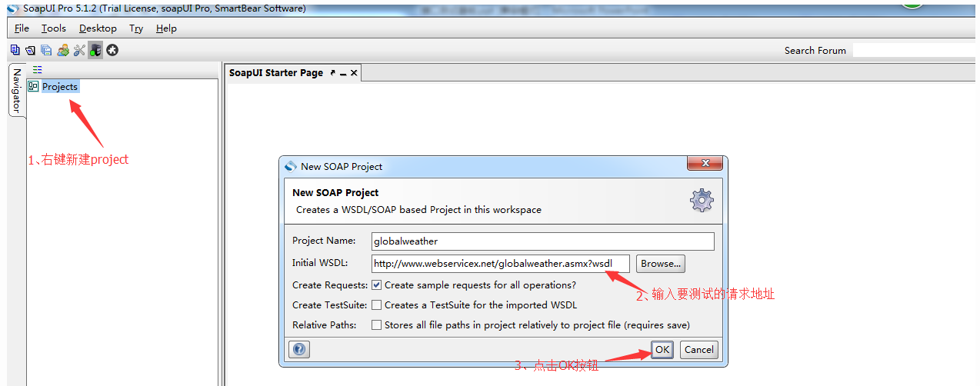
Task: Select the Navigator vertical tab
Action: tap(17, 90)
